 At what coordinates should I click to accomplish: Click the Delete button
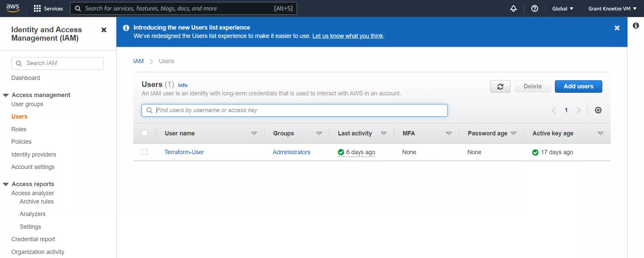(x=532, y=86)
